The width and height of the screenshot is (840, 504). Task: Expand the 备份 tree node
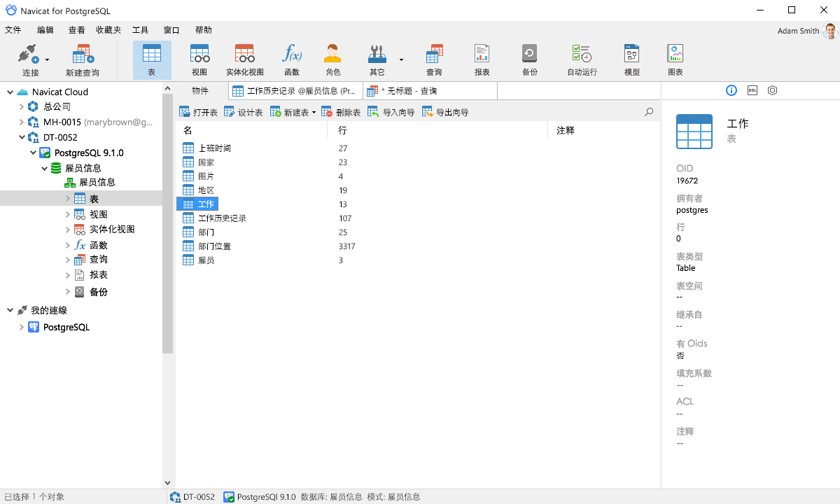68,292
